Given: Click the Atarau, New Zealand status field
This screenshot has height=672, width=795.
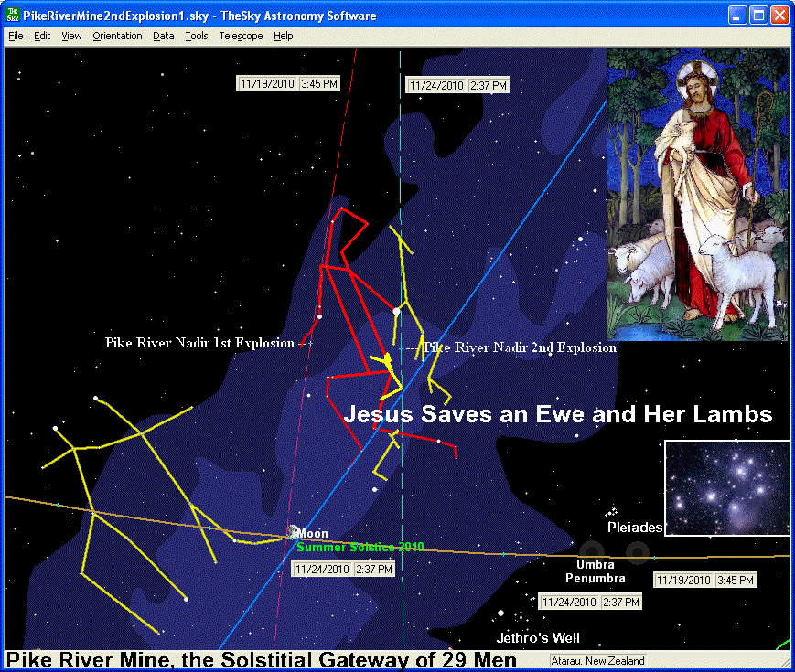Looking at the screenshot, I should click(598, 661).
